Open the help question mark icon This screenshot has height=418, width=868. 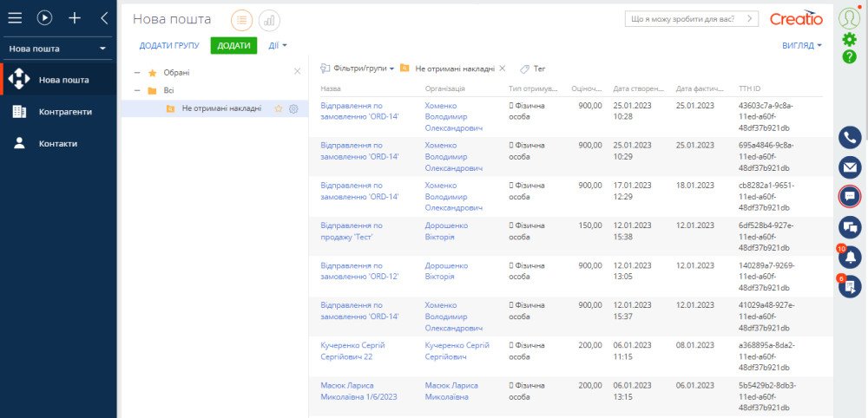tap(849, 56)
